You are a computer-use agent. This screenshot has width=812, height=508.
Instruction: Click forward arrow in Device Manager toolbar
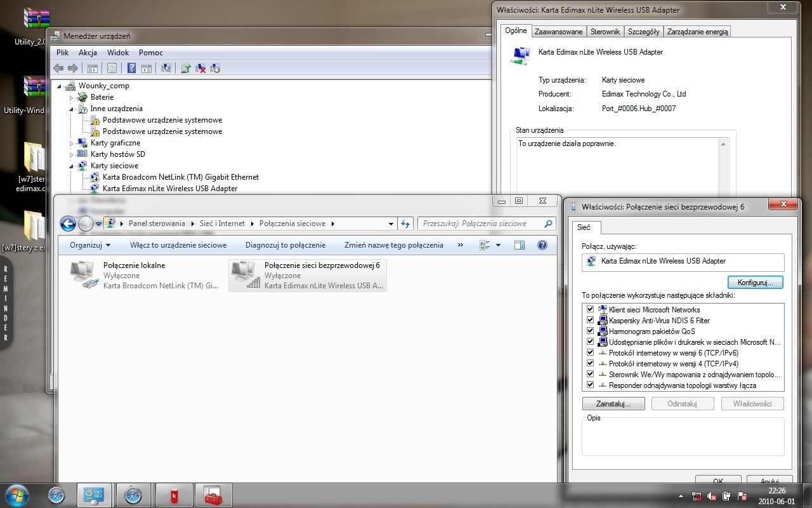click(73, 68)
